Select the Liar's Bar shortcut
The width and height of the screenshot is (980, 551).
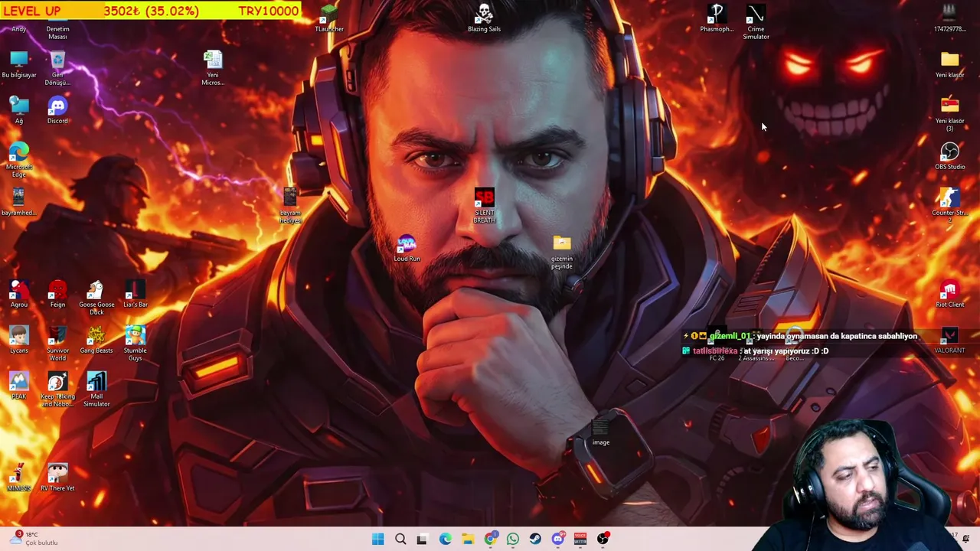pos(135,294)
